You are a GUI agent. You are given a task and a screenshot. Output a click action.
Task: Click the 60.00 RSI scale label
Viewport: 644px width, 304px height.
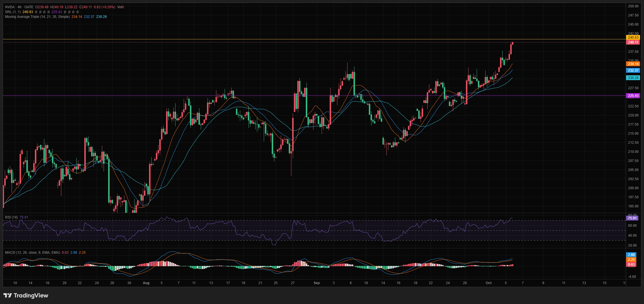632,226
